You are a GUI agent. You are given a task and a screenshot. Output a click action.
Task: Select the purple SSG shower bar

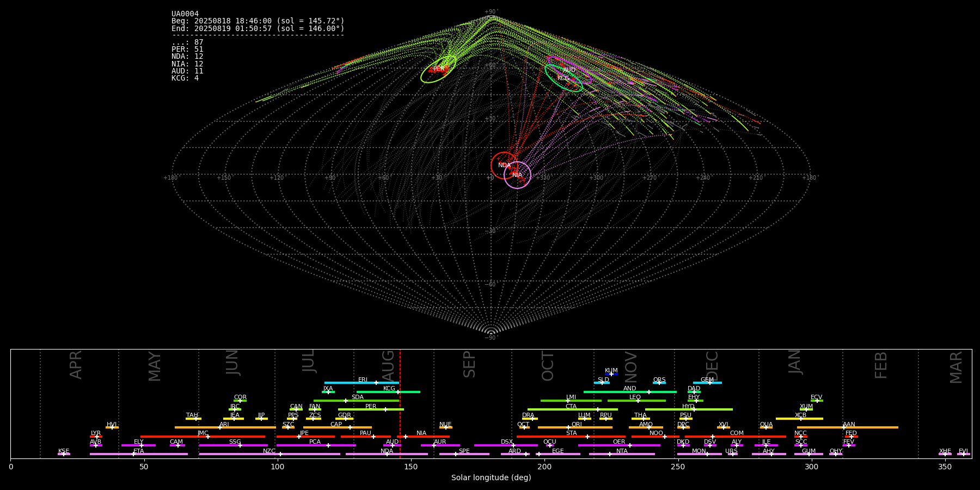[234, 445]
